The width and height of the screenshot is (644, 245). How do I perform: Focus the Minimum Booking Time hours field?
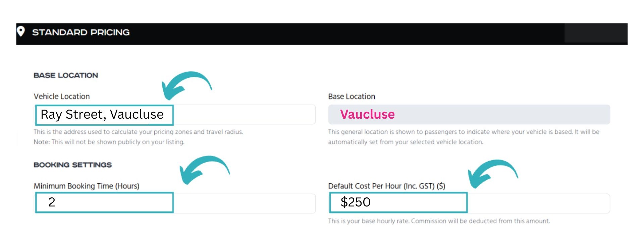tap(174, 203)
